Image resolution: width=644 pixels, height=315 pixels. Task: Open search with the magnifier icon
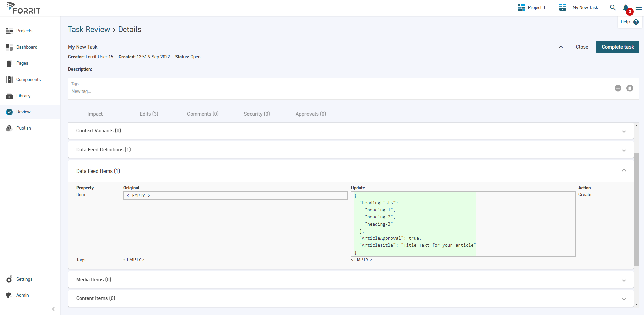[613, 7]
